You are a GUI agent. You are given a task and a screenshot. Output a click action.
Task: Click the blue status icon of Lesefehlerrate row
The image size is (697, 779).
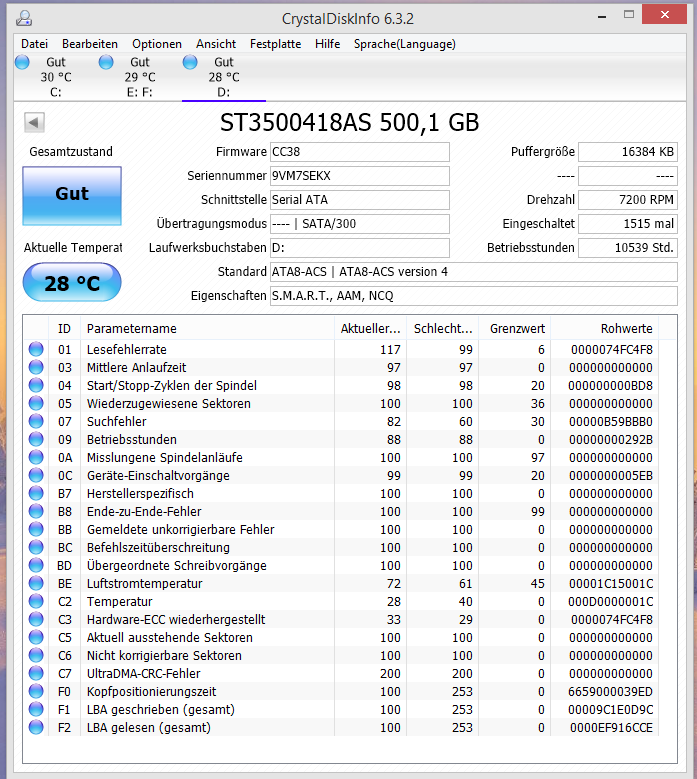pyautogui.click(x=36, y=349)
